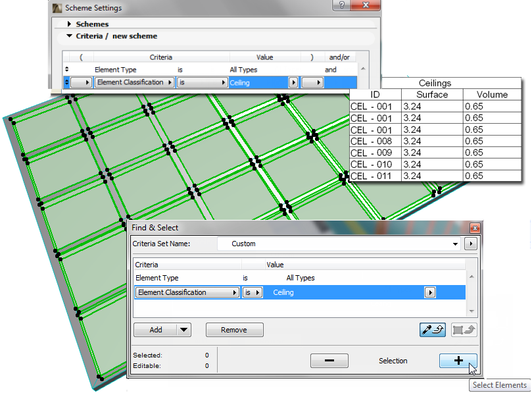Close the Find & Select panel
Viewport: 532px width, 393px height.
coord(475,228)
